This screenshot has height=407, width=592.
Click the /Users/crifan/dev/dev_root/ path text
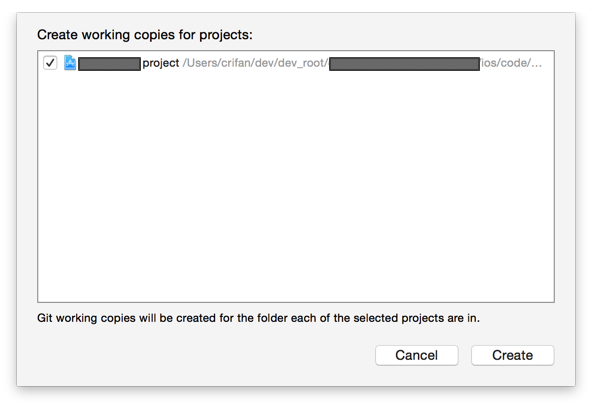click(x=256, y=63)
